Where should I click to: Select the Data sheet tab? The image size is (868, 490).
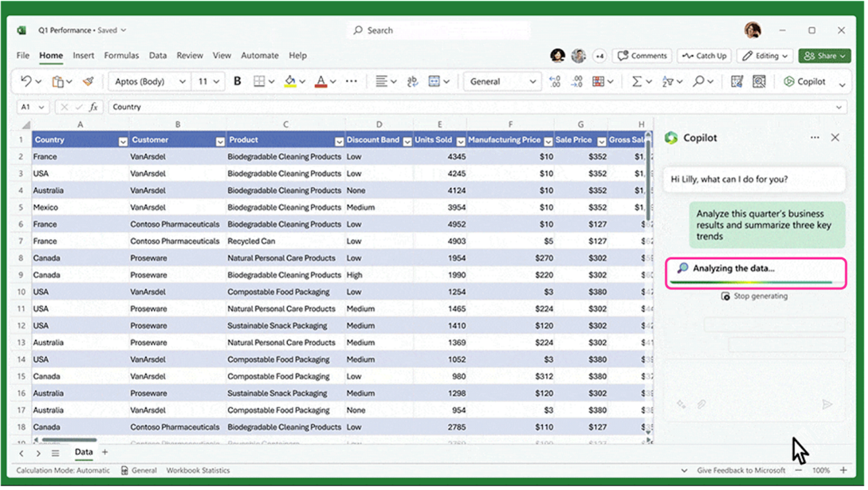coord(83,452)
